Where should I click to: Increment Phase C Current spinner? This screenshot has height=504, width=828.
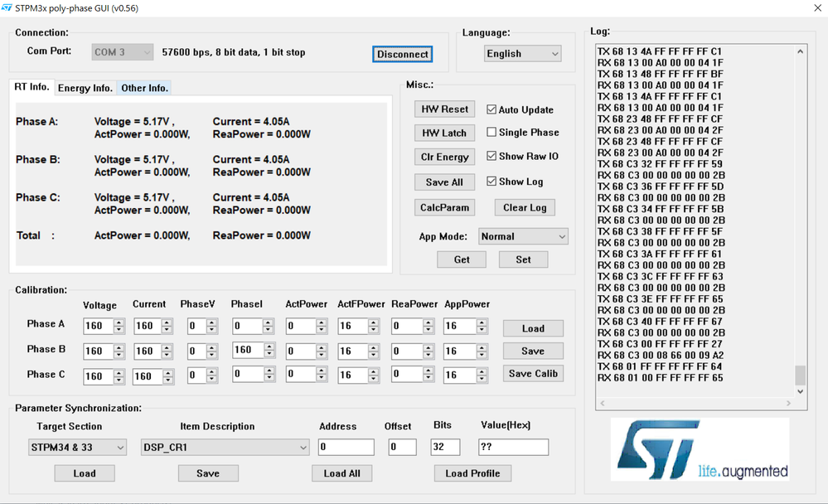(168, 373)
